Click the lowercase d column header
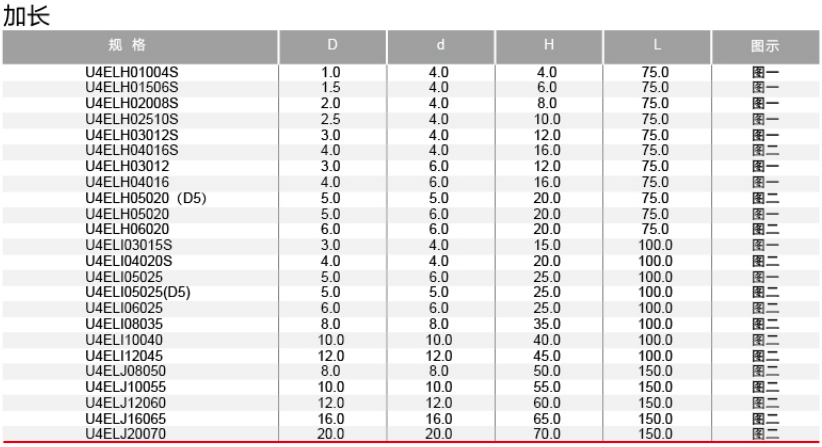This screenshot has height=447, width=822. tap(440, 47)
